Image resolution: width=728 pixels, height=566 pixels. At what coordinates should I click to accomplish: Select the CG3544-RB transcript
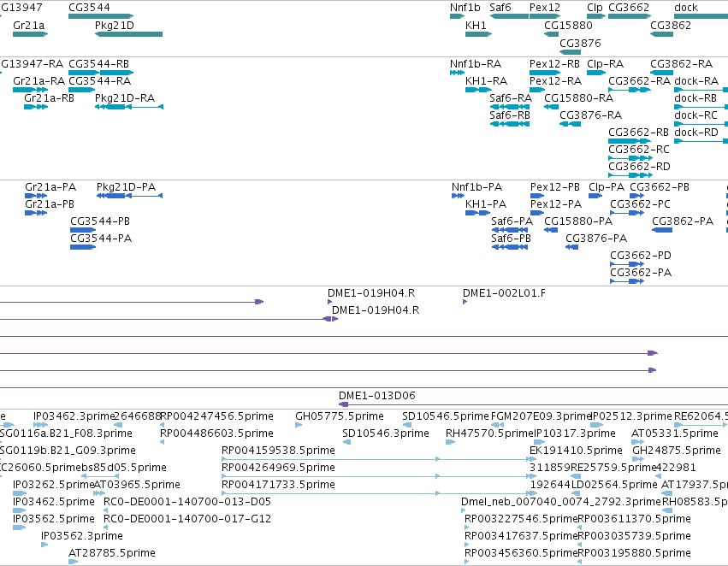coord(101,73)
